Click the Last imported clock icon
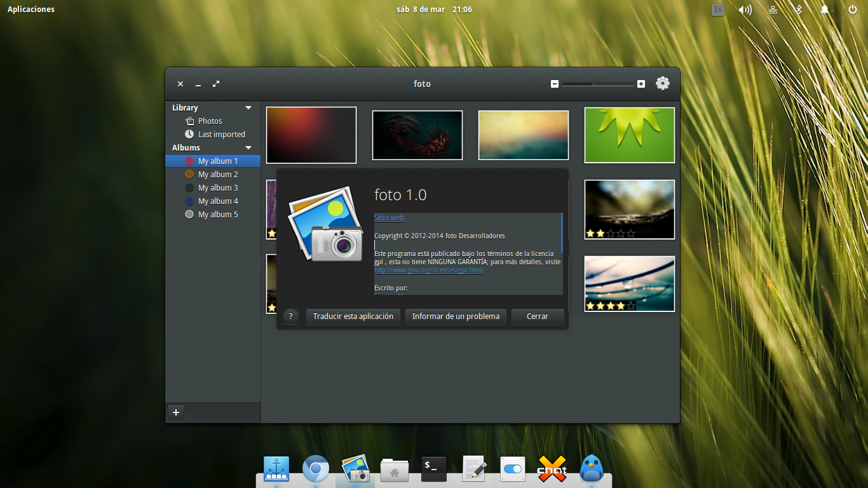Viewport: 868px width, 488px height. 189,134
